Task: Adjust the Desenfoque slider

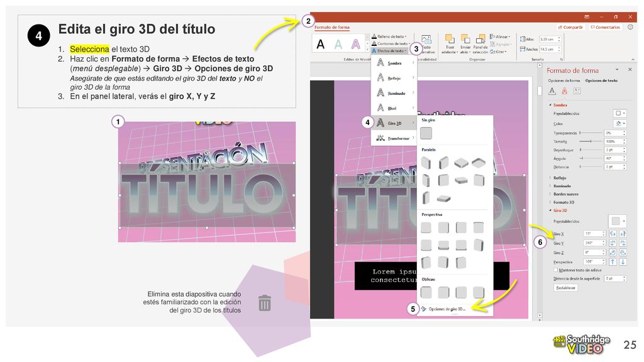Action: (x=591, y=150)
